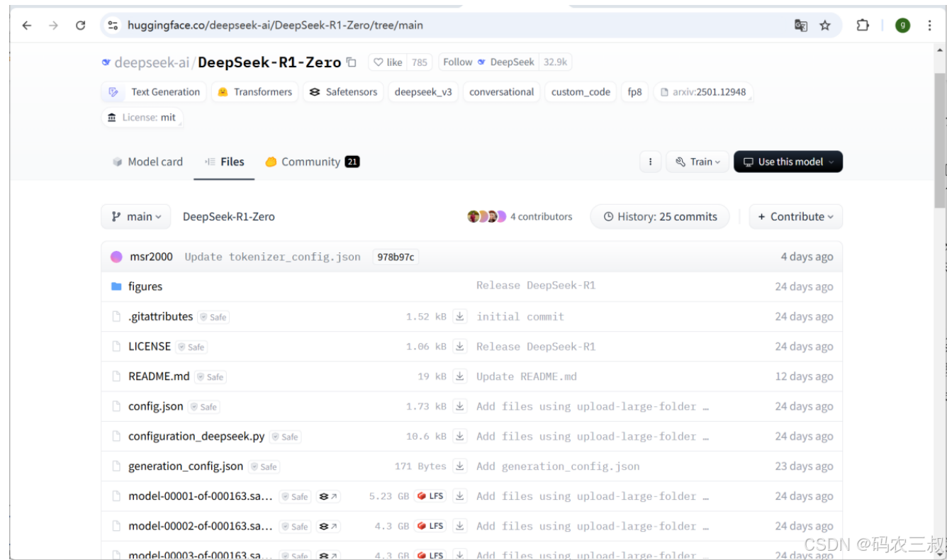Open the main branch selector
This screenshot has height=560, width=947.
[x=135, y=216]
